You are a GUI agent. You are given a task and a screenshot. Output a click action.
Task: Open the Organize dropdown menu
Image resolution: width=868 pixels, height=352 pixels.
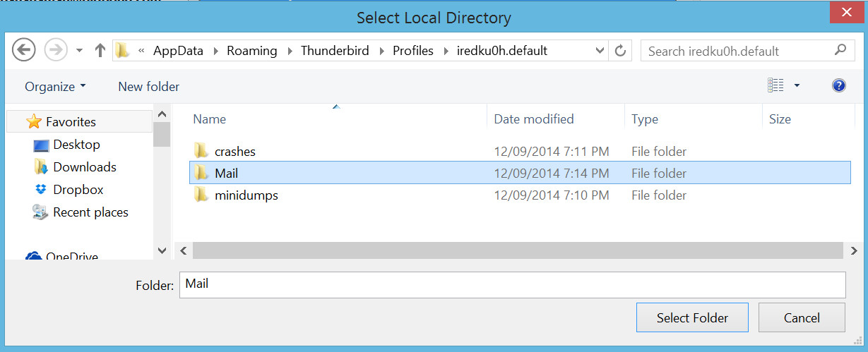pyautogui.click(x=55, y=87)
